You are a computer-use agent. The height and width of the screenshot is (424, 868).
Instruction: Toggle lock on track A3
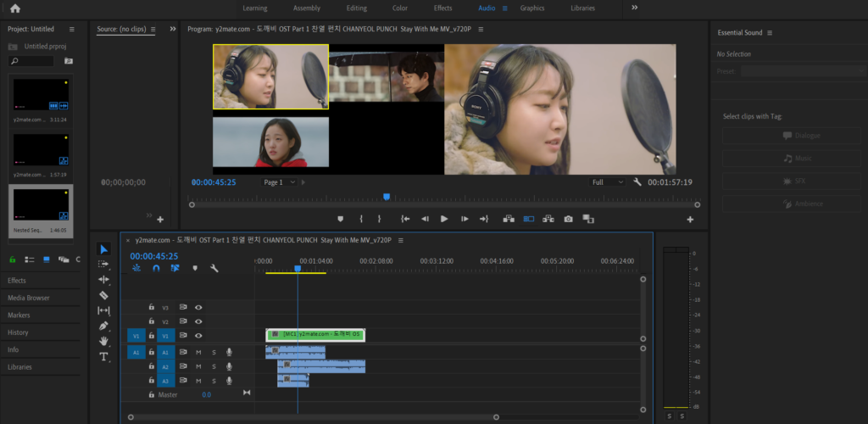coord(151,381)
